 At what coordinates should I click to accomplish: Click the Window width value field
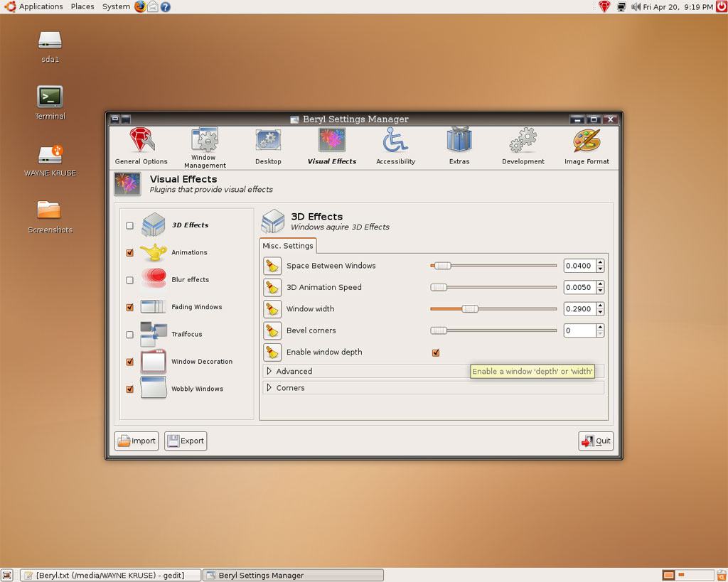(x=580, y=309)
